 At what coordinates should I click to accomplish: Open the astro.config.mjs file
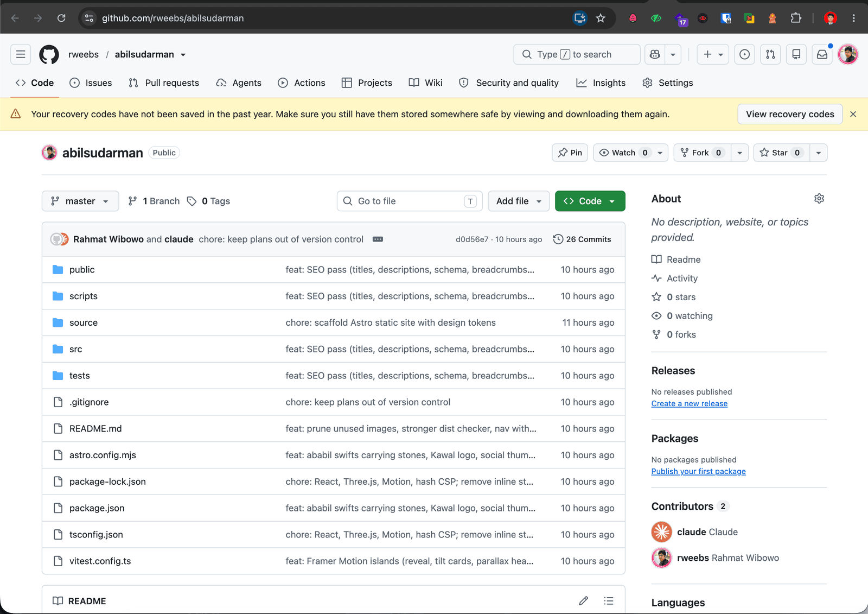pos(103,455)
